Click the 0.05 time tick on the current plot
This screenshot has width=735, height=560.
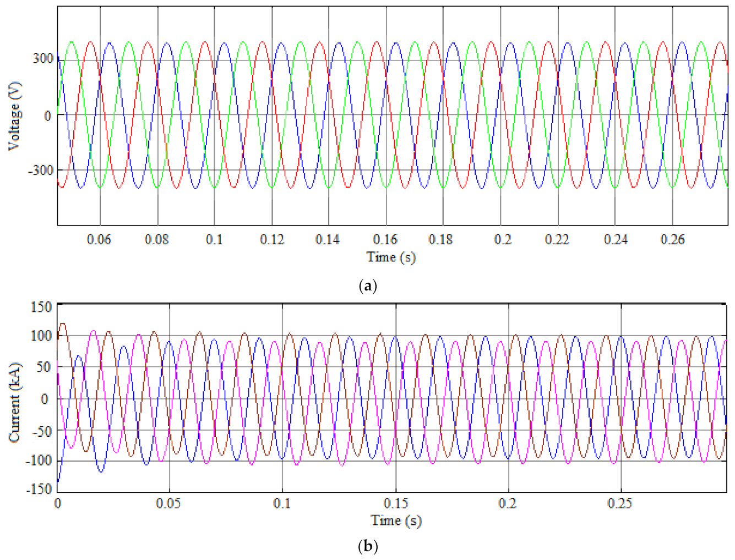[168, 503]
